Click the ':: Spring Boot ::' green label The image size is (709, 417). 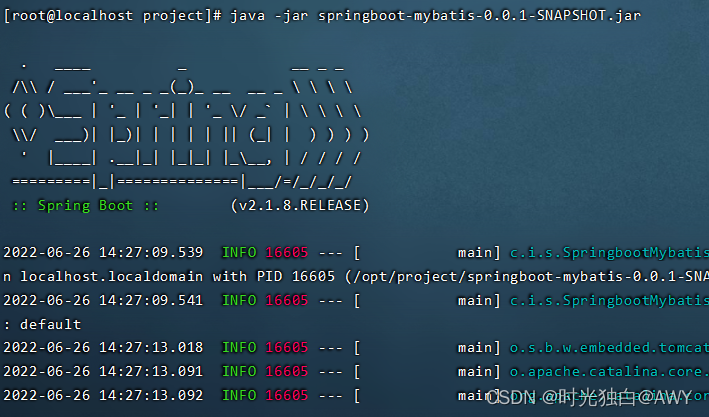point(85,206)
